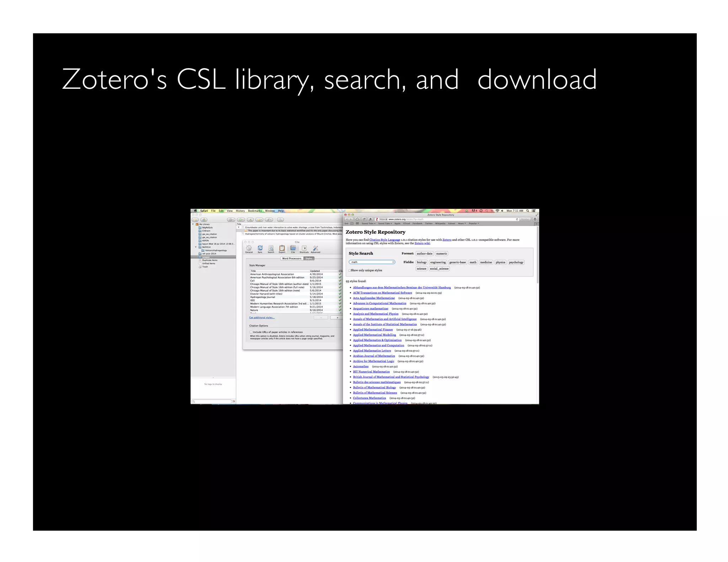
Task: Open Safari's Top Sites grid icon
Action: 357,223
